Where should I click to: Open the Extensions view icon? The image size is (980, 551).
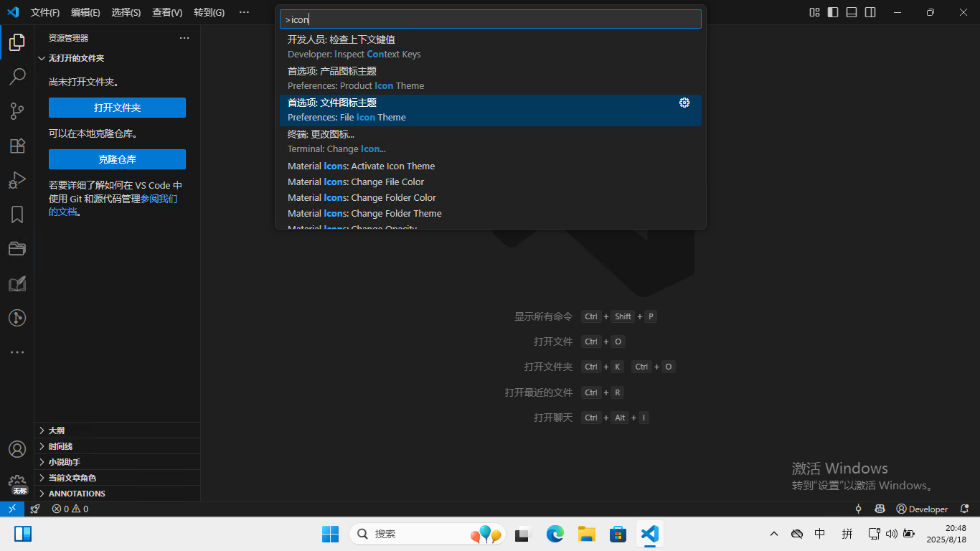[x=17, y=146]
